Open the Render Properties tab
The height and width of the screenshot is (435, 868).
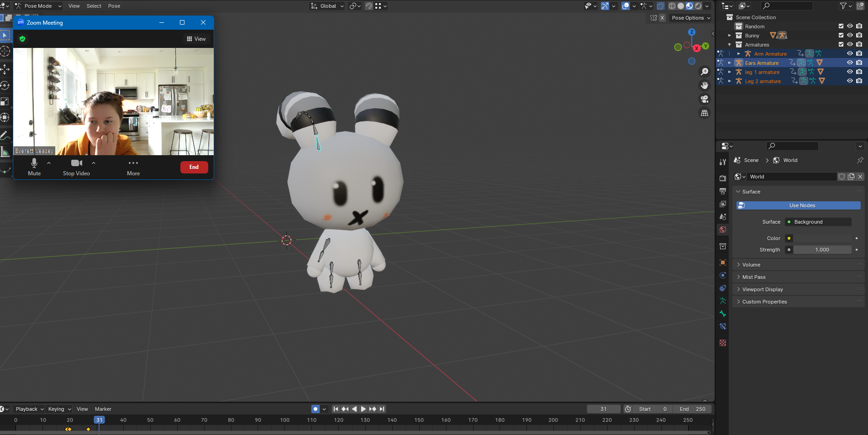point(723,178)
